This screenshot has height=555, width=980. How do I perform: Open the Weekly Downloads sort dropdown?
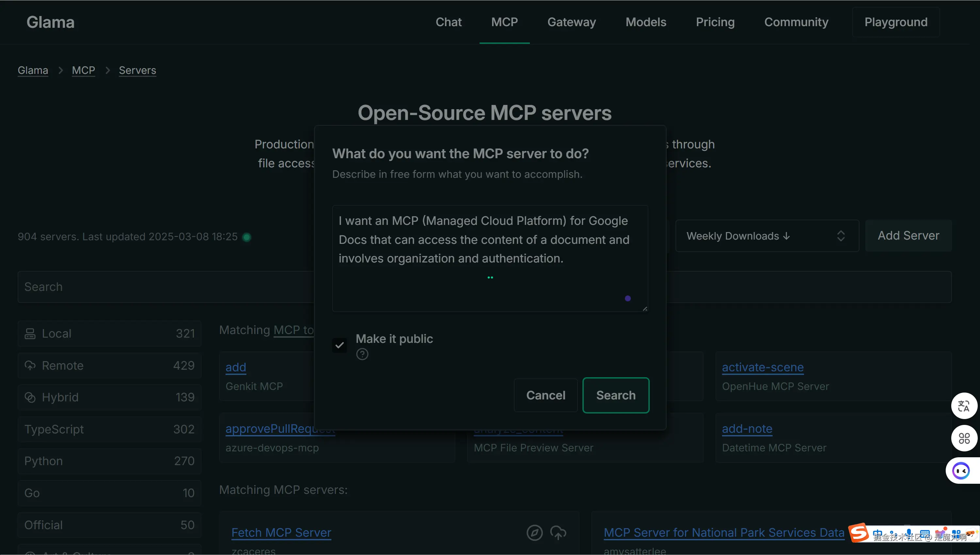click(x=767, y=236)
